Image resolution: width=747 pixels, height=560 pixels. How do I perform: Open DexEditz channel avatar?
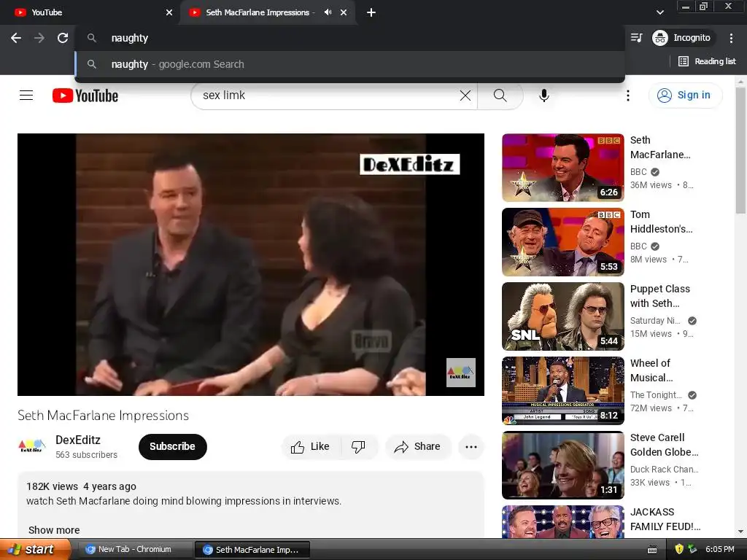click(x=32, y=447)
